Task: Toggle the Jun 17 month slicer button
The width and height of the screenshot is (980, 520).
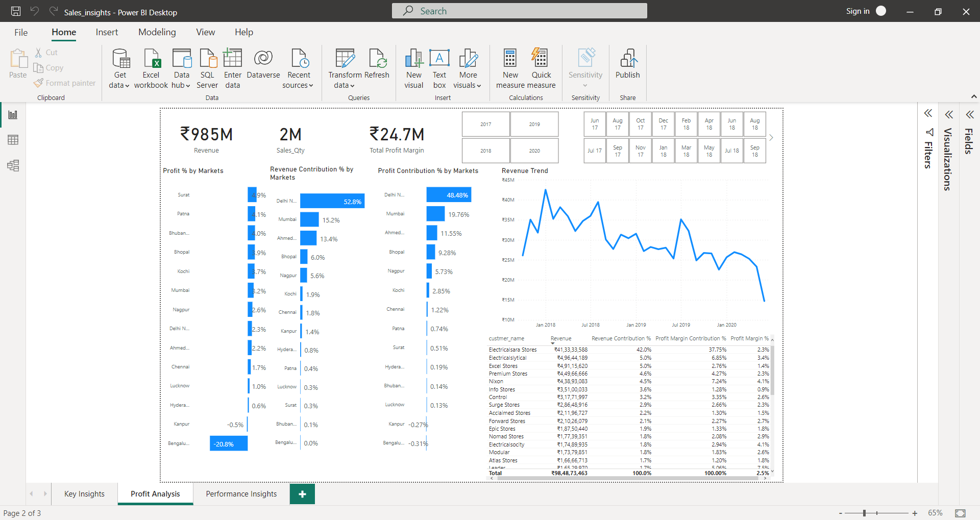Action: click(594, 124)
